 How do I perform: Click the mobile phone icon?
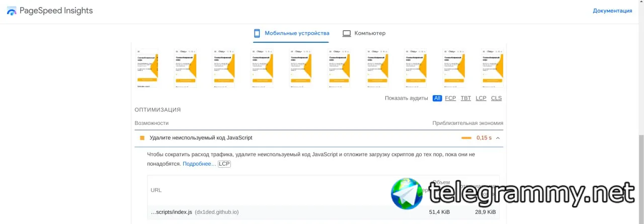[257, 33]
